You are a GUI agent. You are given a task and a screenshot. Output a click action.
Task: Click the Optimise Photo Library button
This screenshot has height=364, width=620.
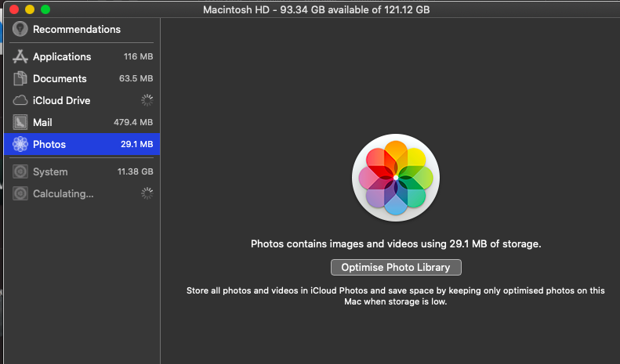pyautogui.click(x=396, y=267)
